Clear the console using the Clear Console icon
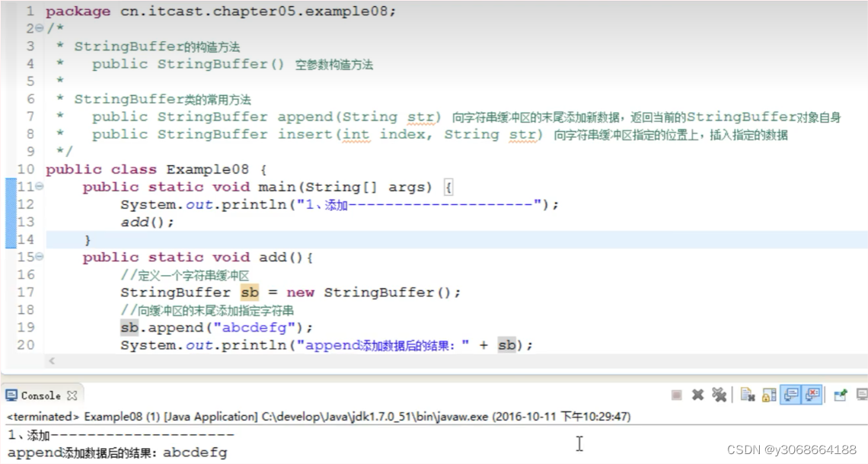Image resolution: width=868 pixels, height=464 pixels. pos(747,395)
